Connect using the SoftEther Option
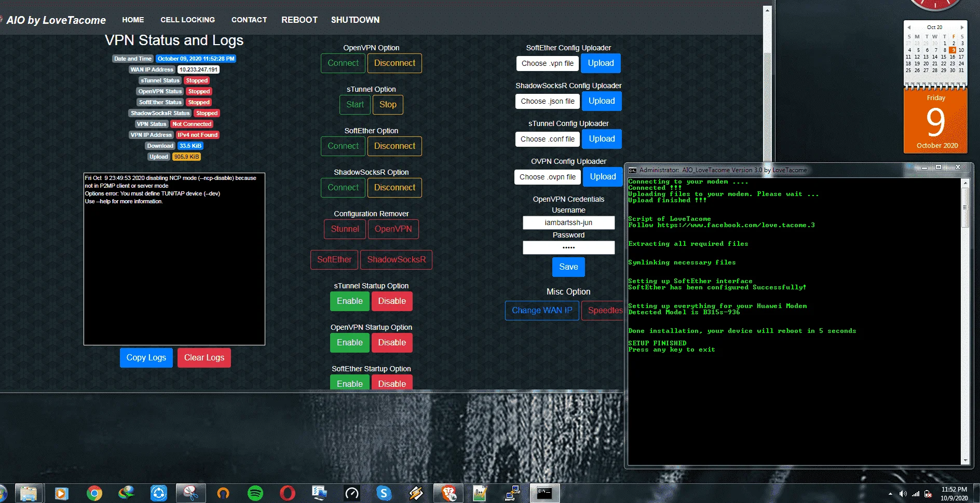This screenshot has height=503, width=980. click(x=343, y=146)
